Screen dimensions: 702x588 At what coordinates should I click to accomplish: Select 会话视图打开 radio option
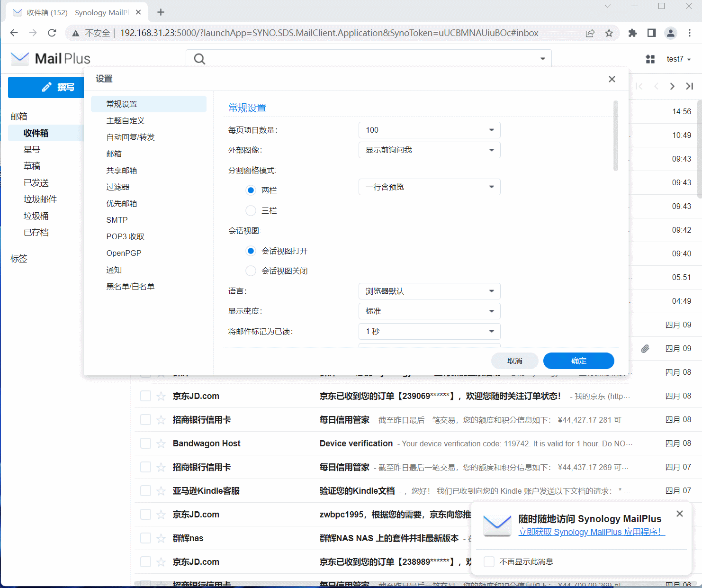click(x=251, y=251)
